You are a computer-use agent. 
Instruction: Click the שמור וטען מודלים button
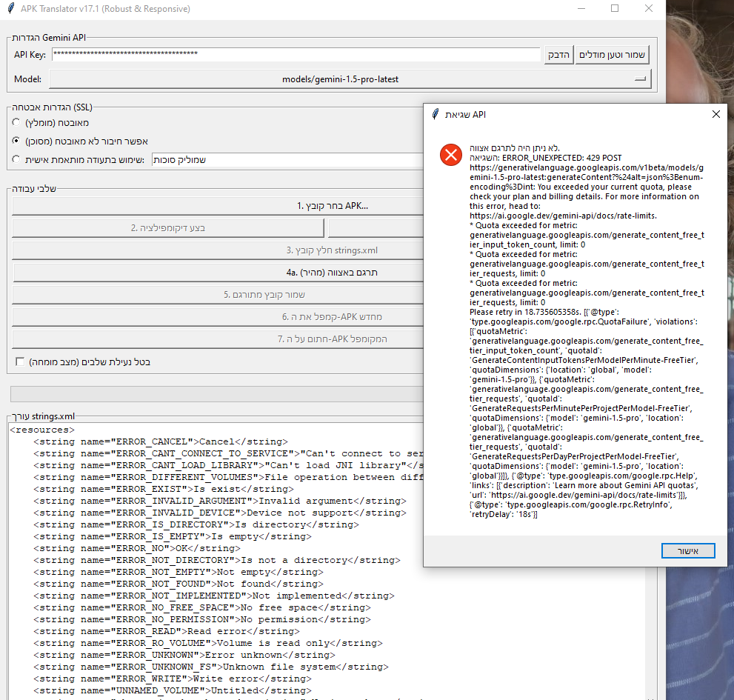(x=612, y=55)
